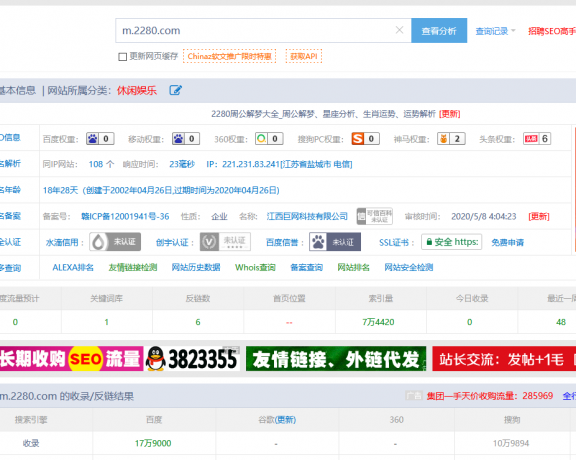Click the 搜狗 column header
The height and width of the screenshot is (460, 576).
(512, 420)
